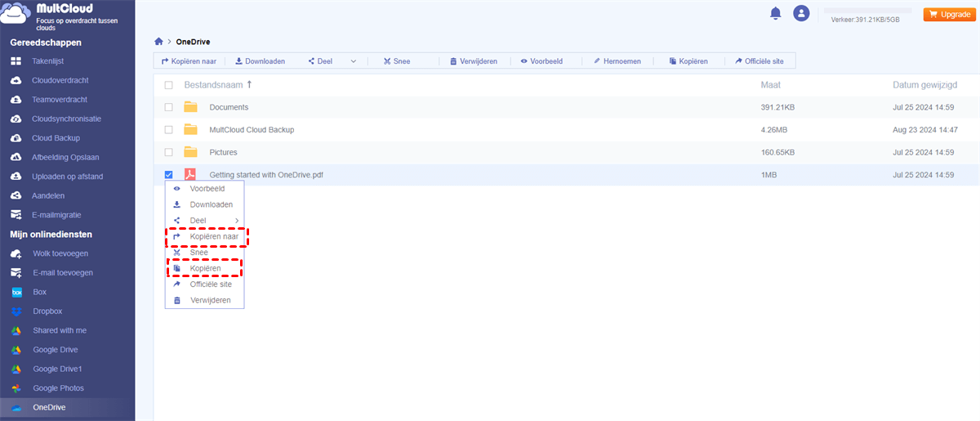Click the 391.21KB size of Documents

click(x=779, y=107)
